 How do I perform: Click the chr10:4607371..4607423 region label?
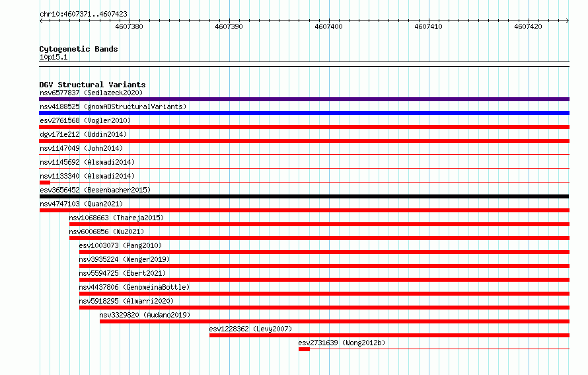pyautogui.click(x=84, y=14)
